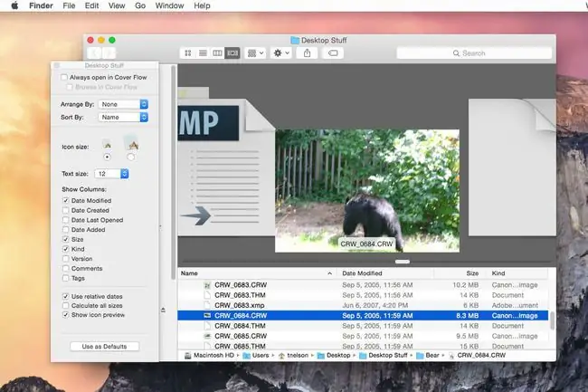Screen dimensions: 588x392
Task: Open the File menu
Action: [x=69, y=5]
